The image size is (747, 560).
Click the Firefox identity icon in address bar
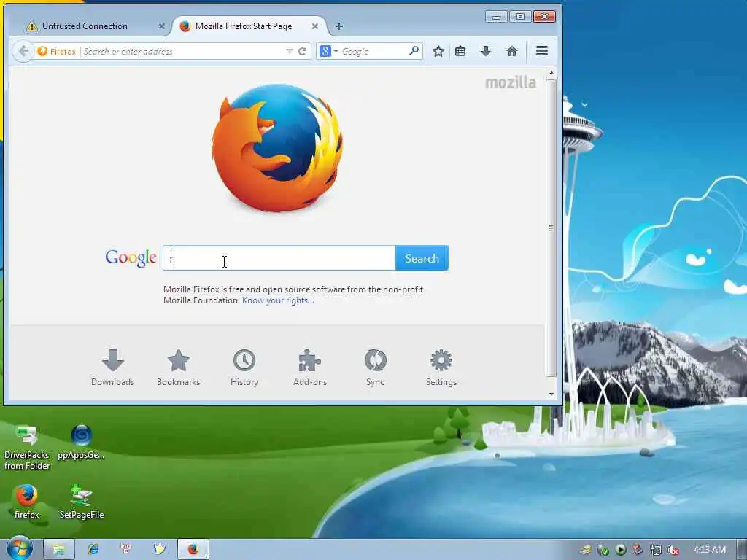(56, 52)
